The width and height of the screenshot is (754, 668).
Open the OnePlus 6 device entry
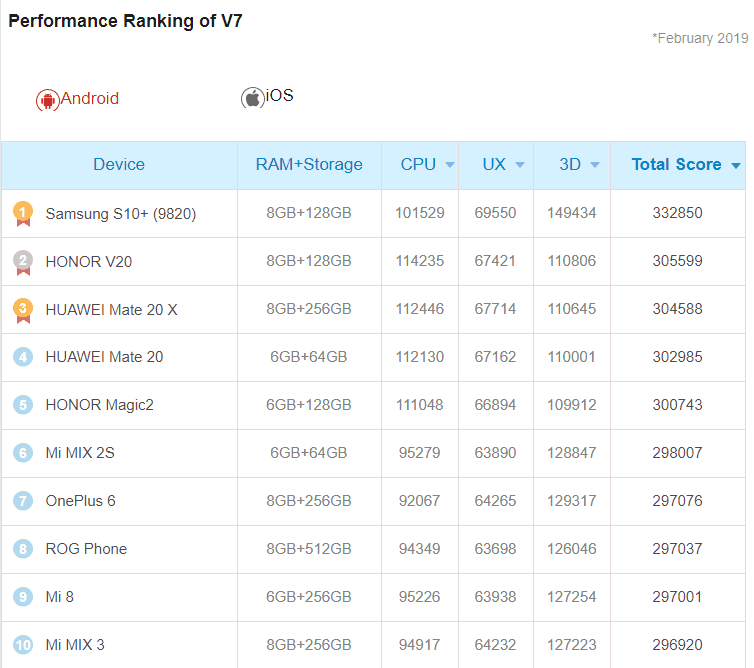(80, 501)
